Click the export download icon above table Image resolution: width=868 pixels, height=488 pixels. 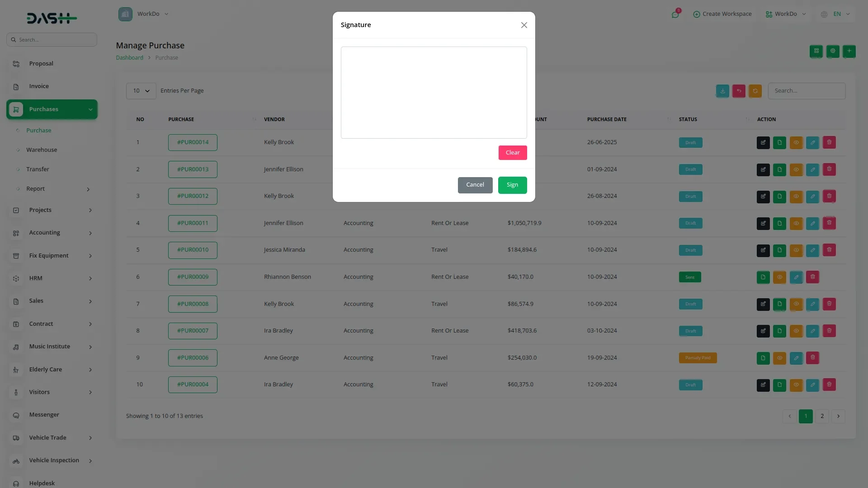pyautogui.click(x=722, y=91)
